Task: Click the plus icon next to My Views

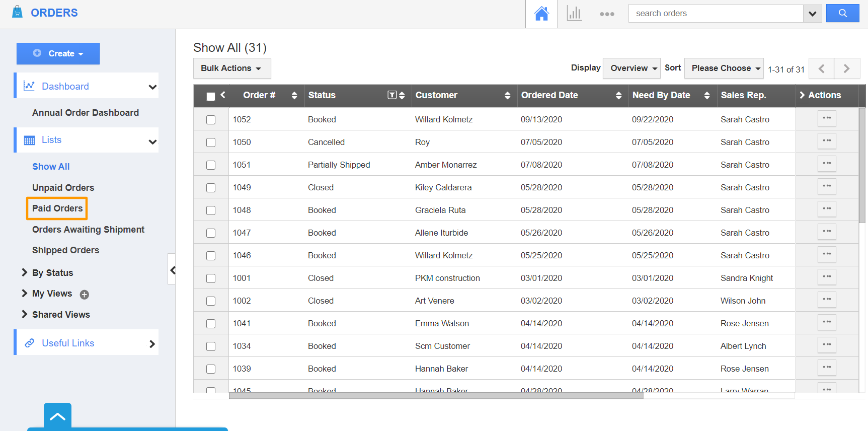Action: 85,295
